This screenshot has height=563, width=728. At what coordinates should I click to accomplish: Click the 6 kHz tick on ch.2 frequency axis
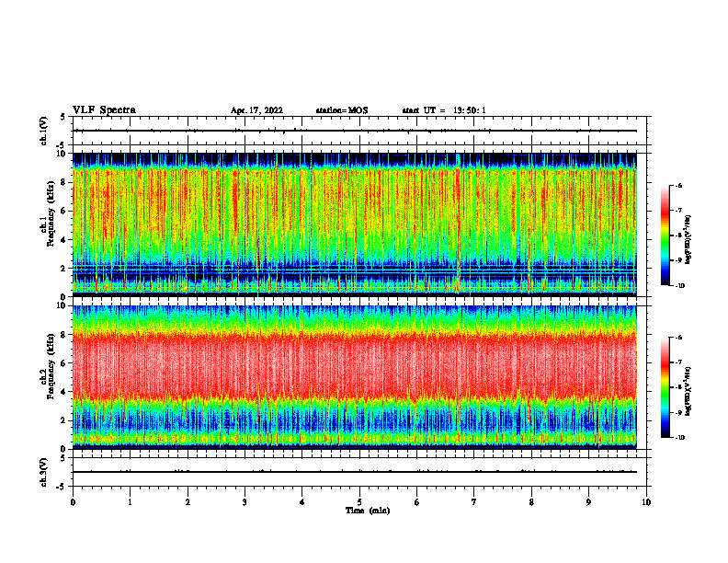[x=64, y=363]
